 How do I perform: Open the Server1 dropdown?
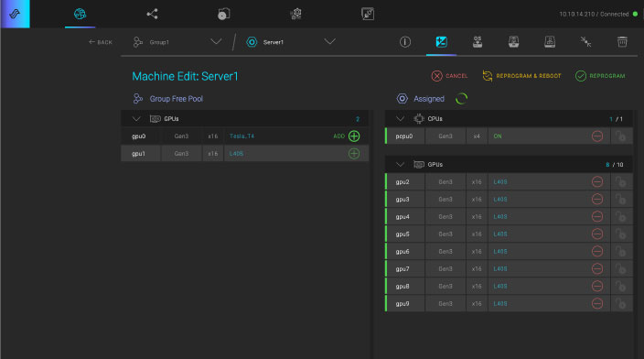[x=330, y=41]
